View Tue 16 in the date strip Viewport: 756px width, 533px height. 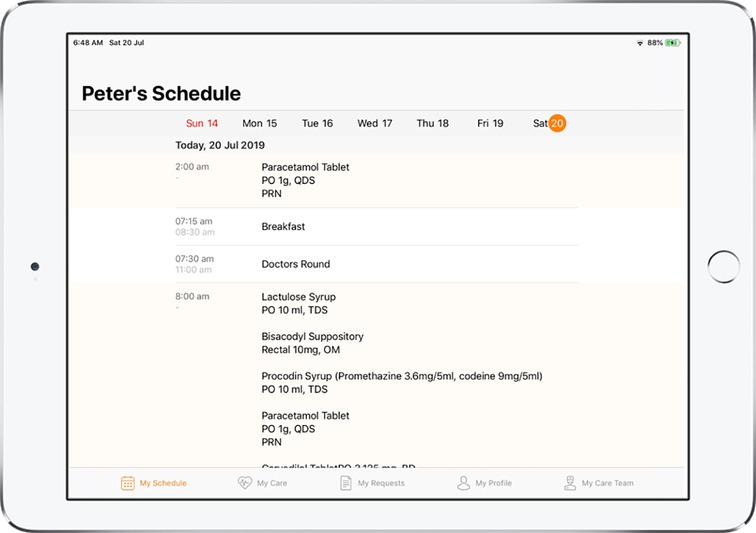point(317,123)
